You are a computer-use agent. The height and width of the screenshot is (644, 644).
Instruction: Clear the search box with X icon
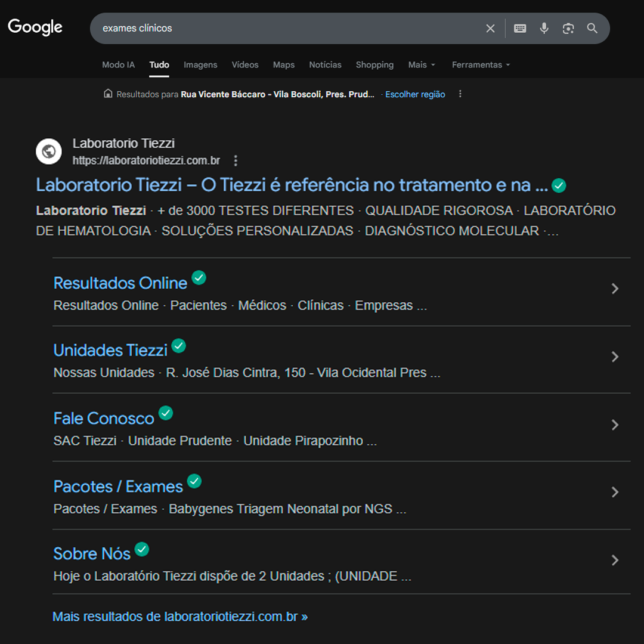coord(490,29)
